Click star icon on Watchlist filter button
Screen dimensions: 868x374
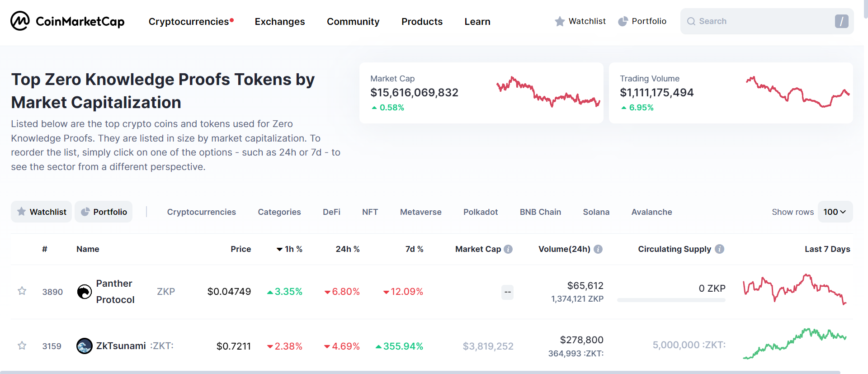tap(21, 212)
